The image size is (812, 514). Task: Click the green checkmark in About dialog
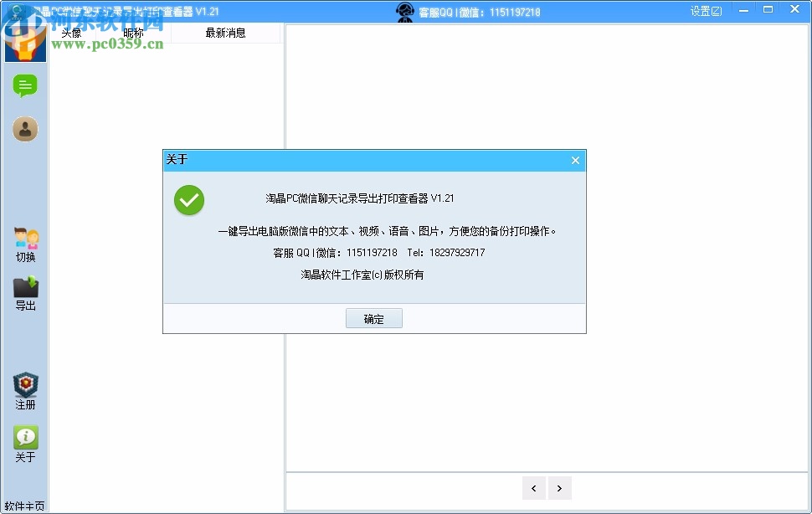point(189,201)
